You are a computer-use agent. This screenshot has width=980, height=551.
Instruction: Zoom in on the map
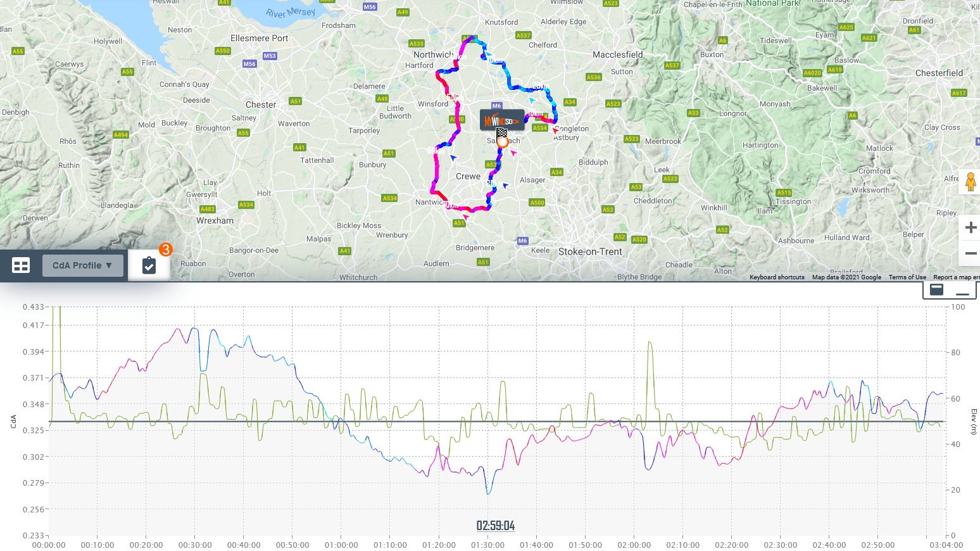(x=971, y=227)
